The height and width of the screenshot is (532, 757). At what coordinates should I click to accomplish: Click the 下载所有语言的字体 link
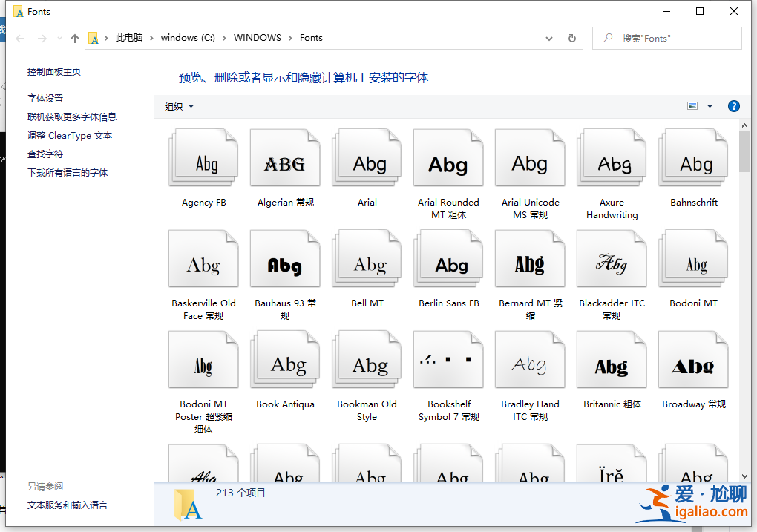click(68, 172)
